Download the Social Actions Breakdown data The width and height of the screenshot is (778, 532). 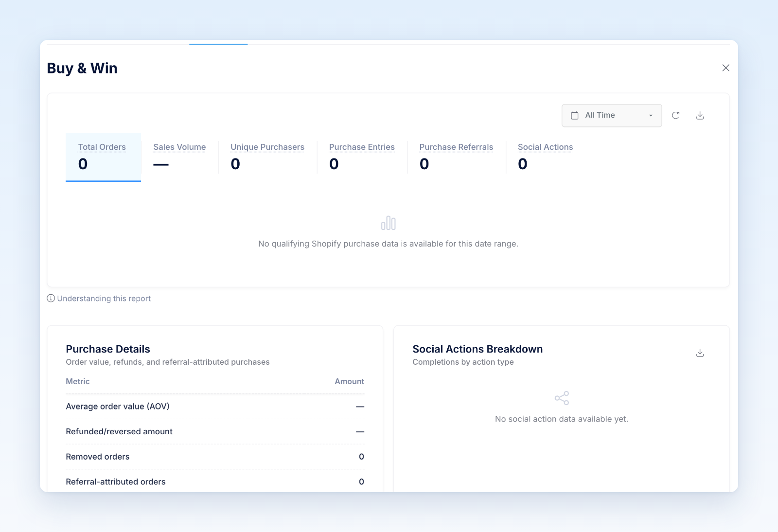click(x=700, y=353)
